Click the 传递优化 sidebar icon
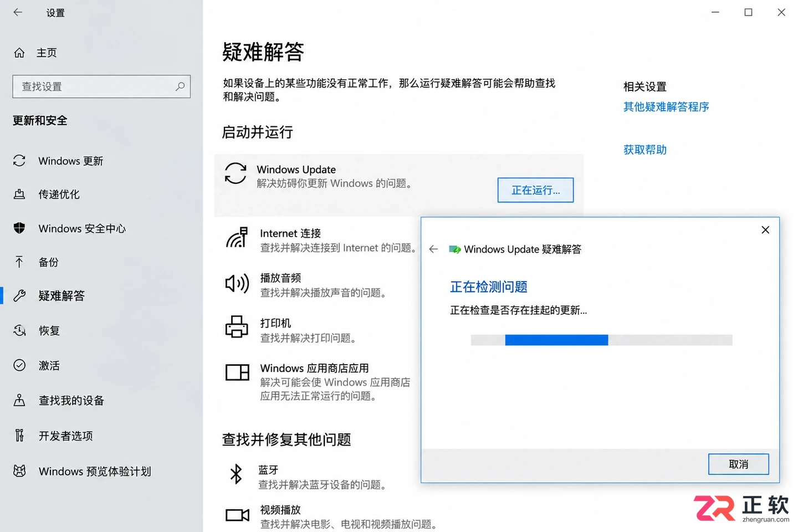This screenshot has height=532, width=798. click(x=19, y=195)
